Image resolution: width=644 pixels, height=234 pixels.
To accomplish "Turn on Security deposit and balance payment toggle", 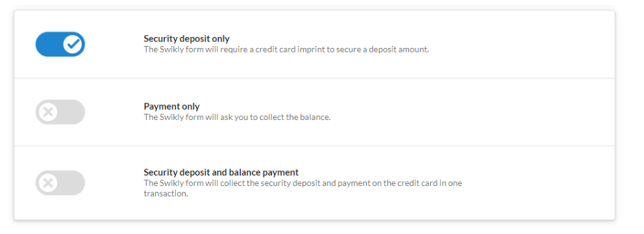I will coord(60,183).
